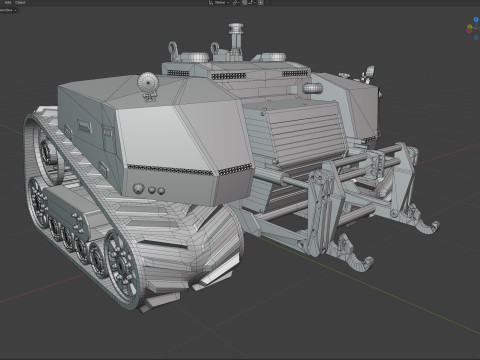Click the negative Z axis on the gizmo
Viewport: 480px width, 360px height.
pyautogui.click(x=476, y=38)
